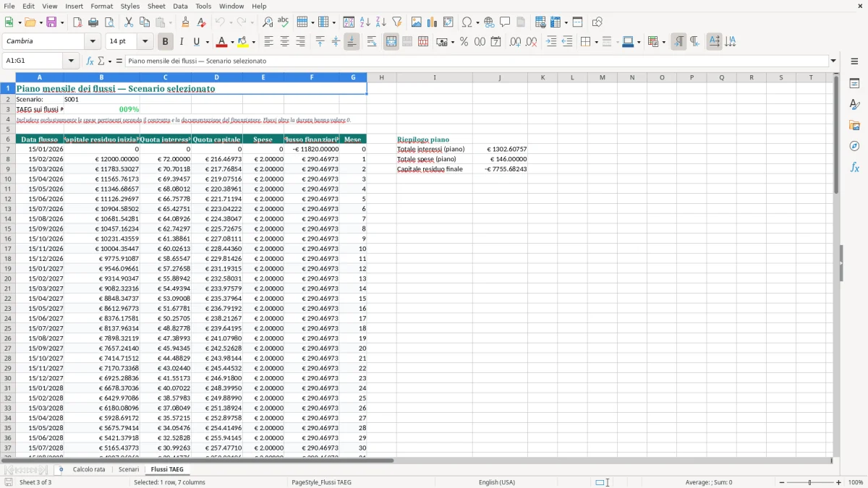Viewport: 868px width, 488px height.
Task: Select row header 7
Action: click(x=8, y=149)
